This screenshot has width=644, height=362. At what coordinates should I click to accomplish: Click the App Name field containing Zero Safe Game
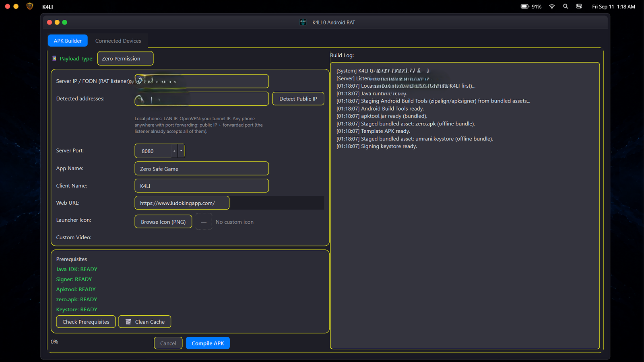pyautogui.click(x=201, y=169)
